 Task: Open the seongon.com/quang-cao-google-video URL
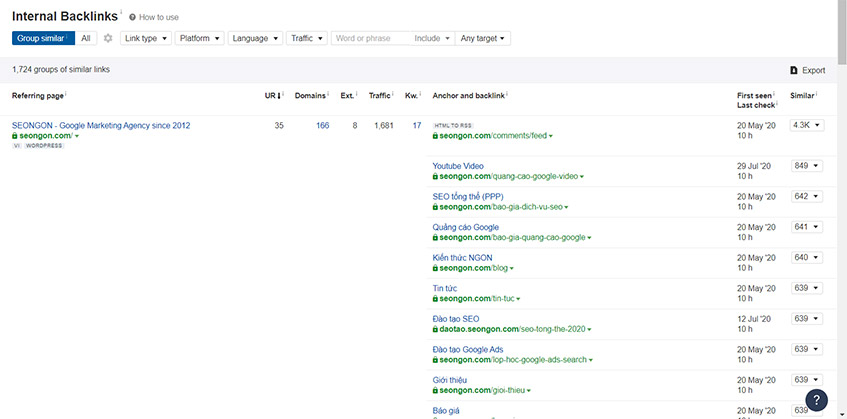coord(508,177)
